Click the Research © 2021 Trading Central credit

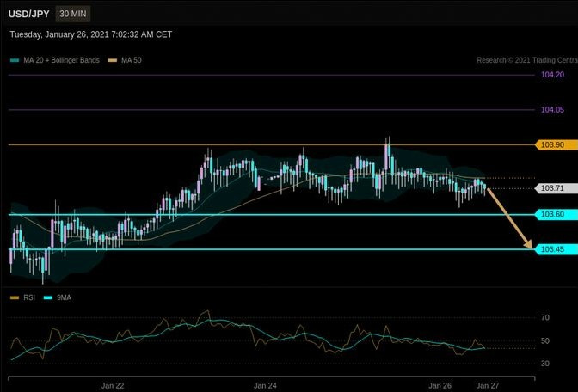(527, 60)
